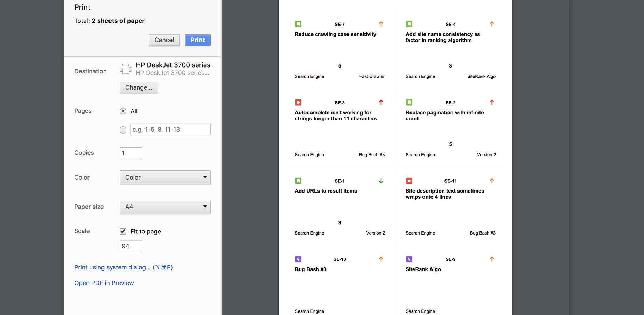Image resolution: width=644 pixels, height=315 pixels.
Task: Click Open PDF in Preview link
Action: click(104, 283)
